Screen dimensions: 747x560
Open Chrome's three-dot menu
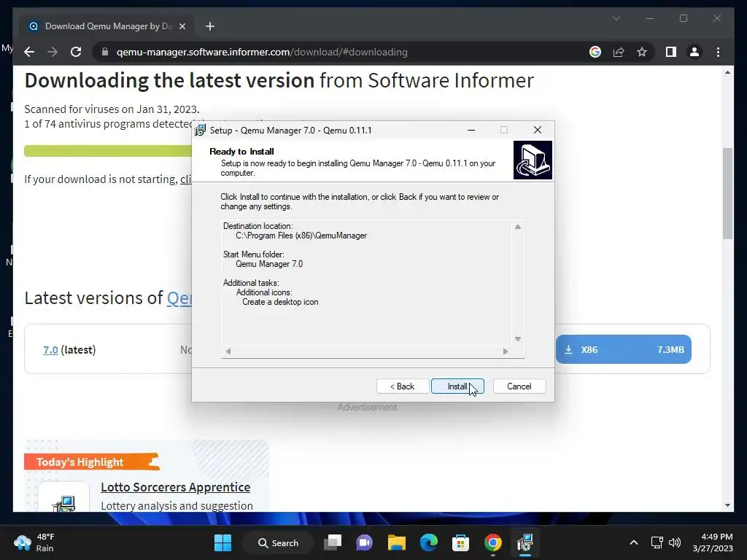718,52
